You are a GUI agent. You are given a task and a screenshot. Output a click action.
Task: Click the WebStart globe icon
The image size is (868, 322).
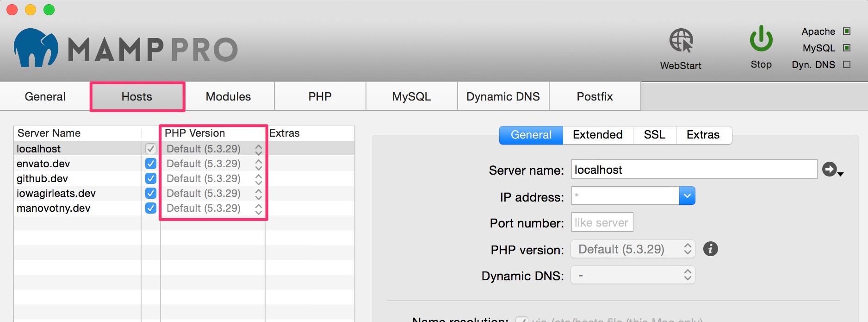[x=681, y=40]
